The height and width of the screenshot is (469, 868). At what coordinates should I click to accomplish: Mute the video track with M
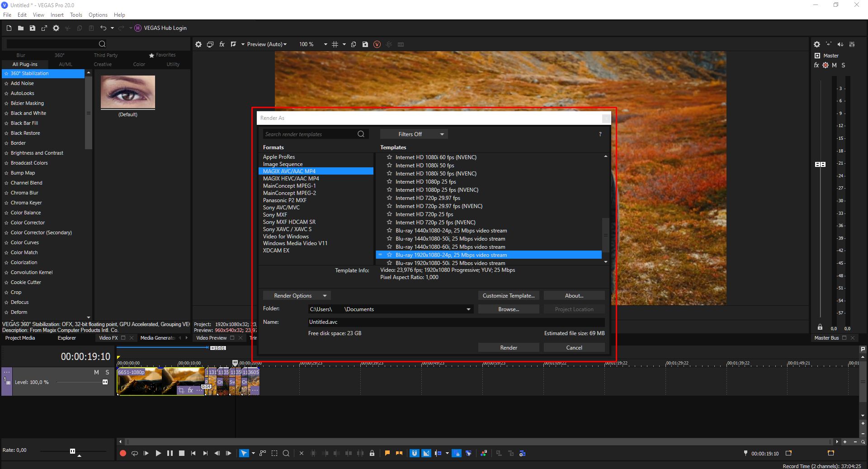[96, 372]
